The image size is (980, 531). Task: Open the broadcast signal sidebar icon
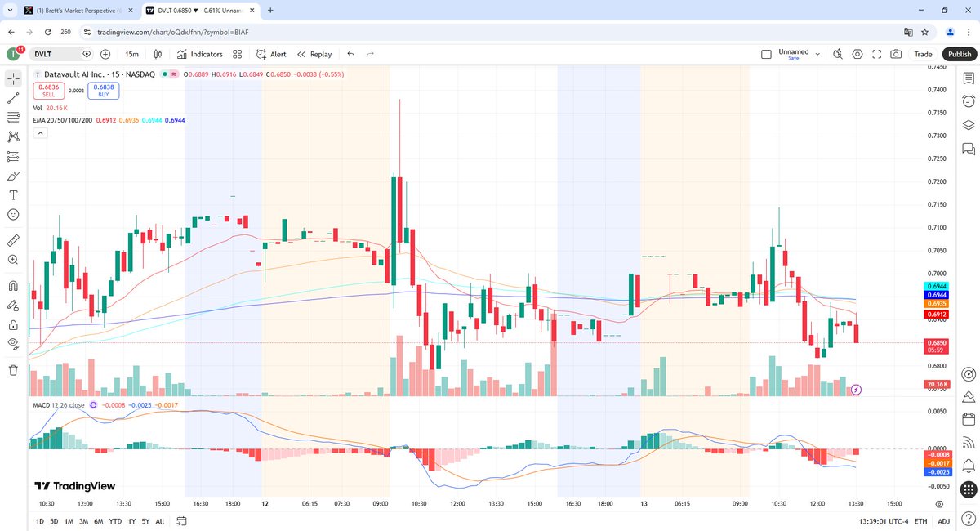coord(968,444)
